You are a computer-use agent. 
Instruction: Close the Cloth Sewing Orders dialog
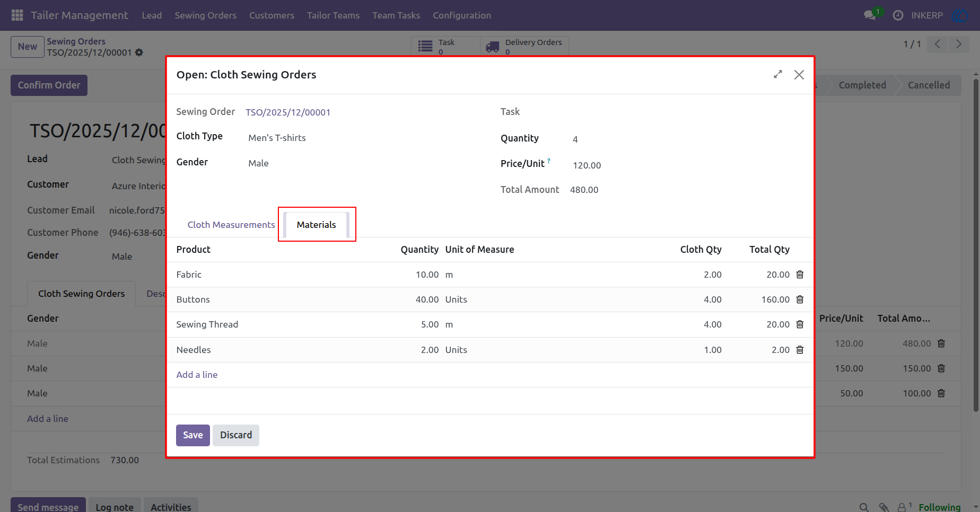[x=799, y=75]
